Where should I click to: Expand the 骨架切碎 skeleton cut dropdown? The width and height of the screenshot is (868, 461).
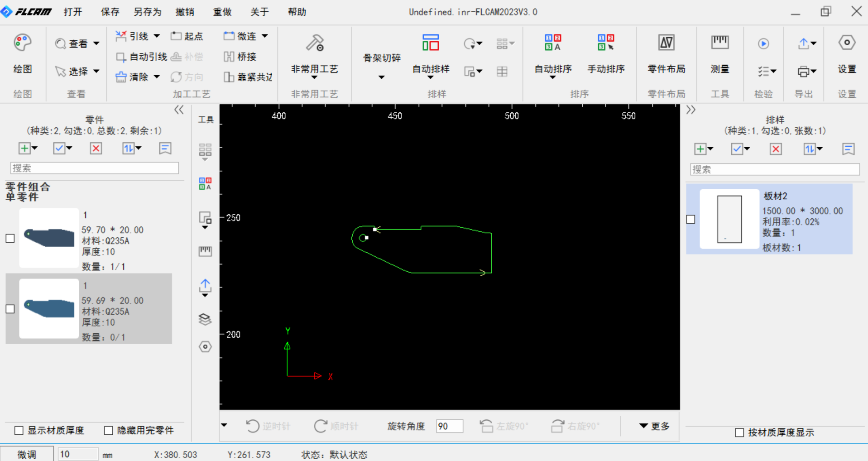[381, 77]
